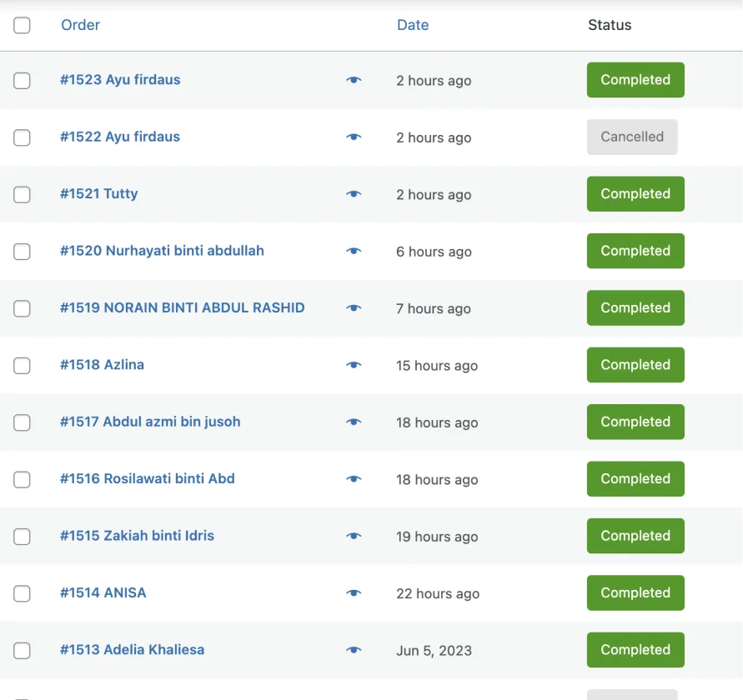The width and height of the screenshot is (743, 700).
Task: Select the checkbox for order #1516
Action: click(22, 479)
